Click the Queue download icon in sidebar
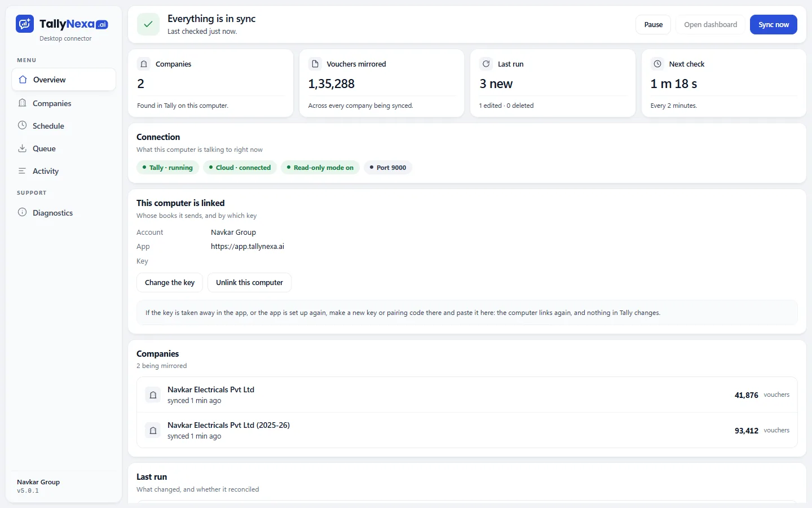812x508 pixels. coord(23,148)
